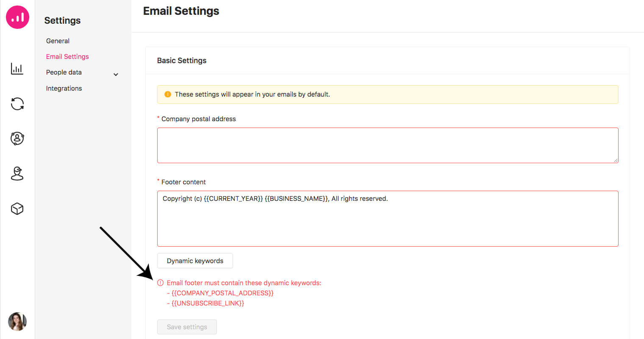Open the circled user profile icon
This screenshot has height=339, width=644.
pyautogui.click(x=17, y=139)
